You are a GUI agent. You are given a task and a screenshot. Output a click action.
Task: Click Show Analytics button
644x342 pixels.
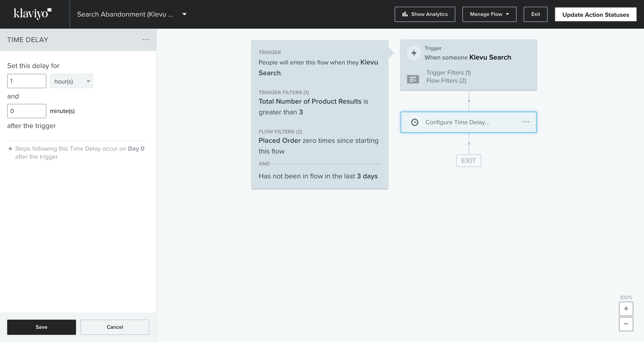425,14
